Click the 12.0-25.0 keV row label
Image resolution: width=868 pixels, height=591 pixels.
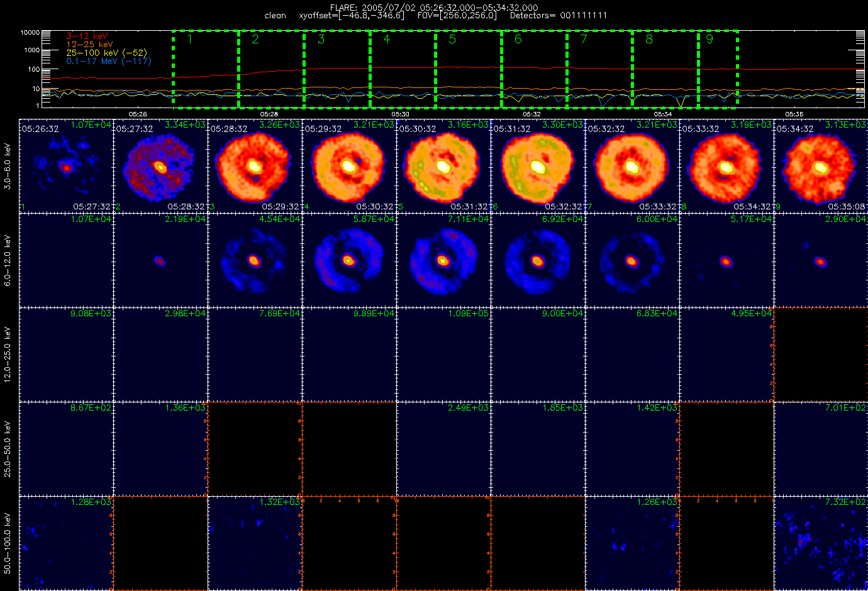8,355
